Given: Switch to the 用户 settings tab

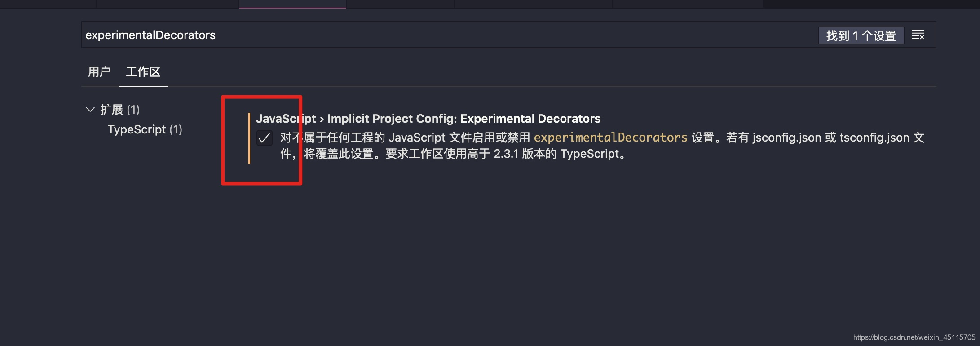Looking at the screenshot, I should [x=99, y=72].
